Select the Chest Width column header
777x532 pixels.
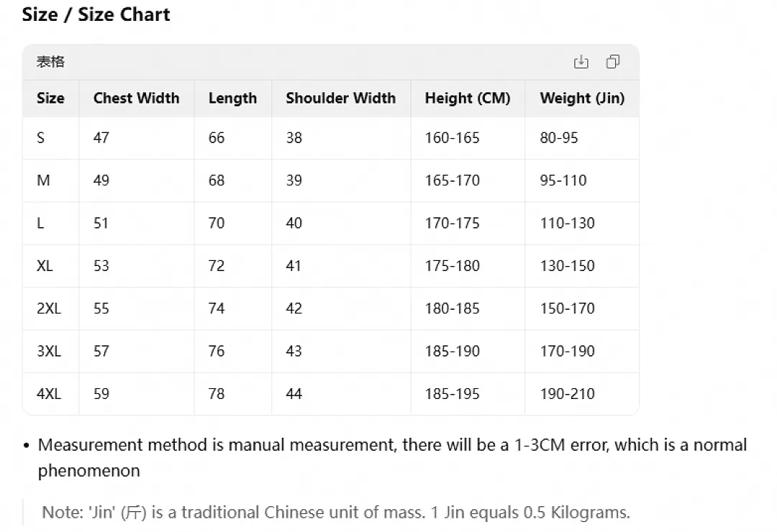point(136,98)
